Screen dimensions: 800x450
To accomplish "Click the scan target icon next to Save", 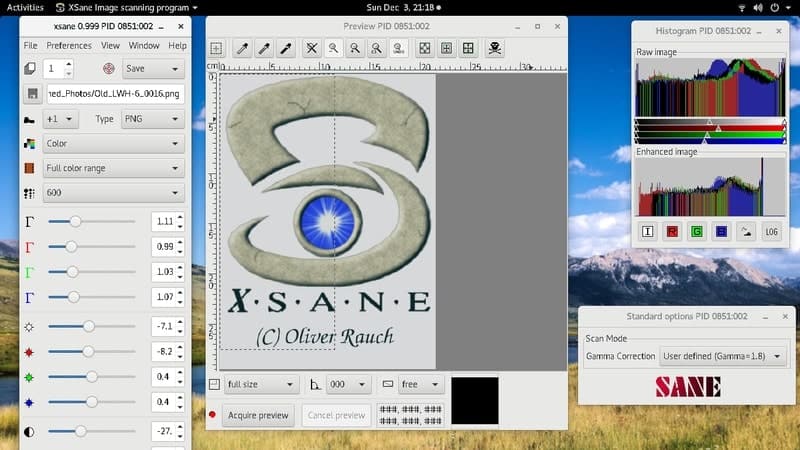I will (x=109, y=68).
